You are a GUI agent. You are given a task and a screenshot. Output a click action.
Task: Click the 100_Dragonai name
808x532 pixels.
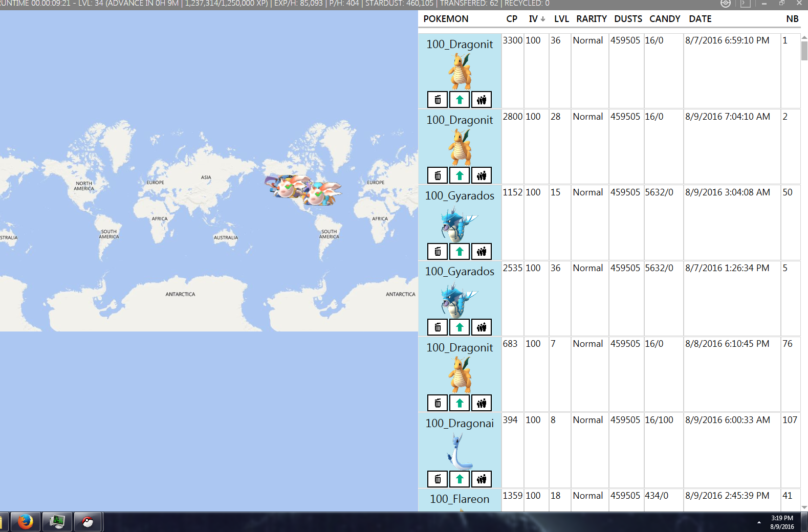(x=460, y=423)
